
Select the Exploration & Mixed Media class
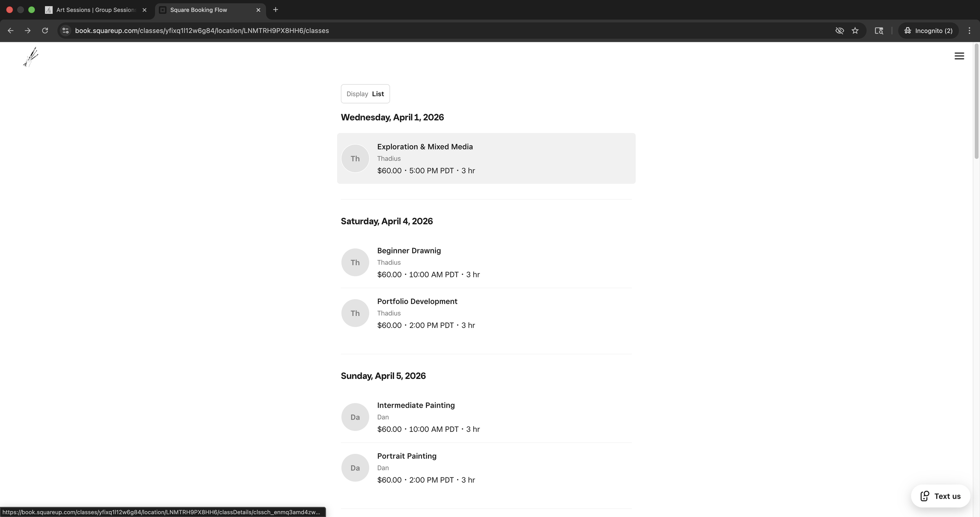coord(486,158)
